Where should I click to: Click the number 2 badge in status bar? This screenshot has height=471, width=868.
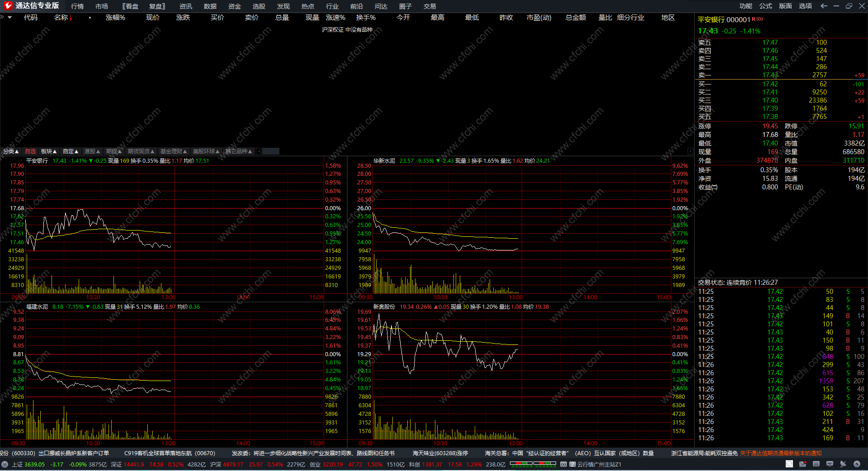(572, 464)
